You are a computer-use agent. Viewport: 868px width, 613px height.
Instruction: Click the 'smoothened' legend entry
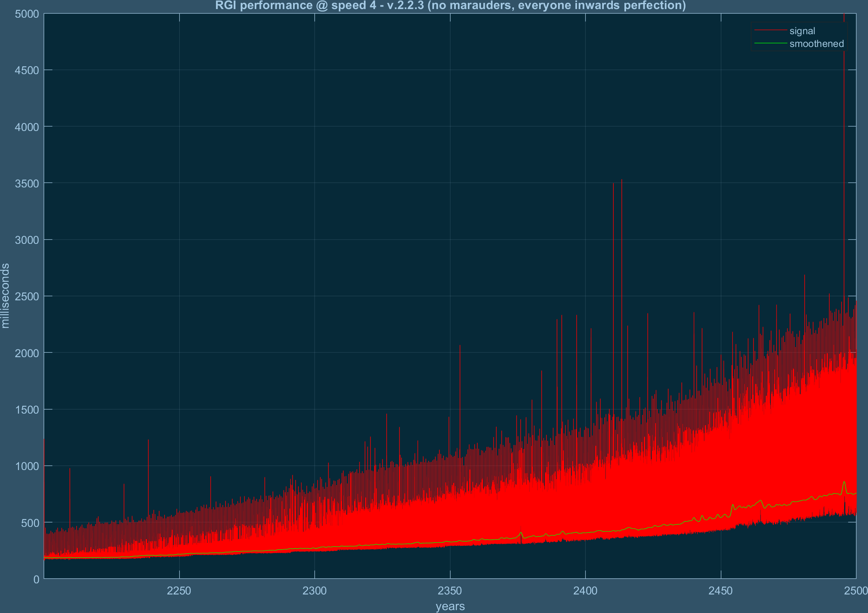coord(816,44)
